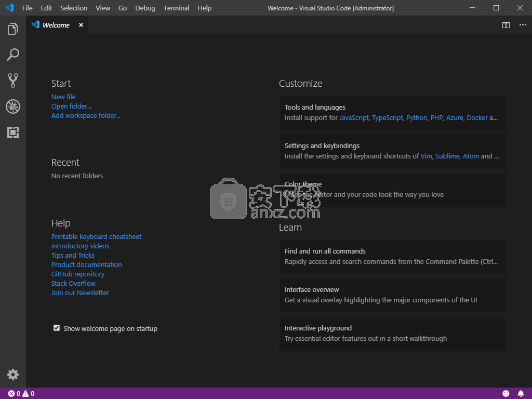Screen dimensions: 532x399
Task: Install Atom keybindings link
Action: tap(471, 156)
